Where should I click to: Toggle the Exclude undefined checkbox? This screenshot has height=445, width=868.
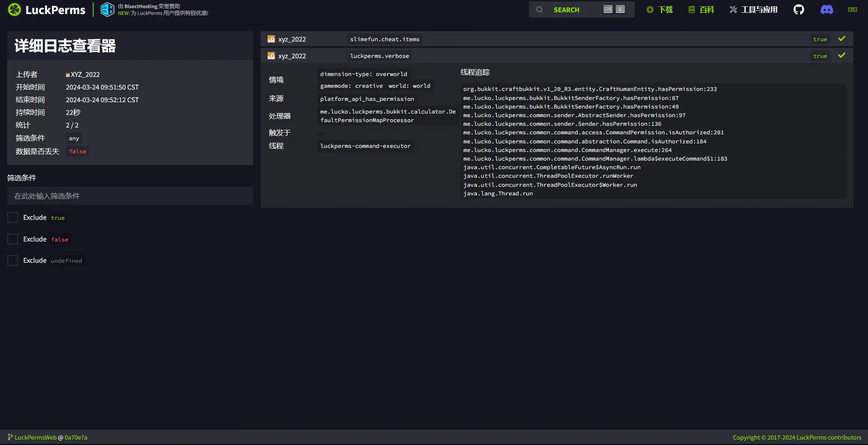[13, 260]
